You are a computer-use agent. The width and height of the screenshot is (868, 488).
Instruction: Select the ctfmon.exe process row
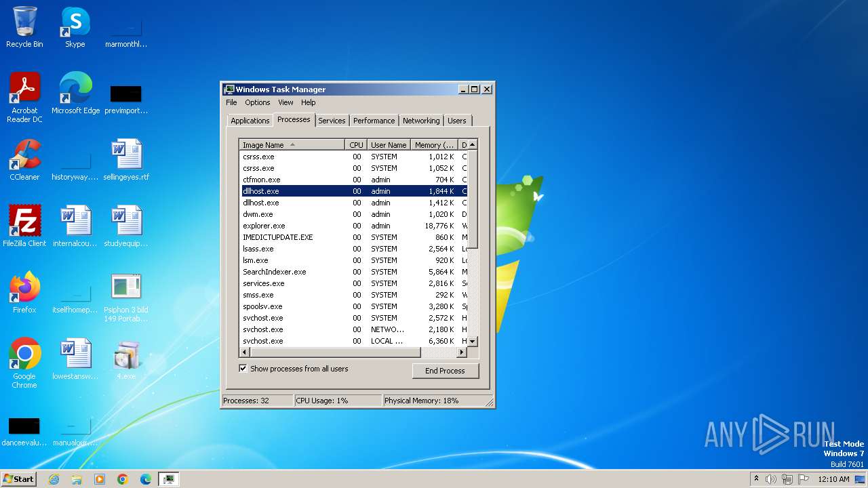coord(353,180)
